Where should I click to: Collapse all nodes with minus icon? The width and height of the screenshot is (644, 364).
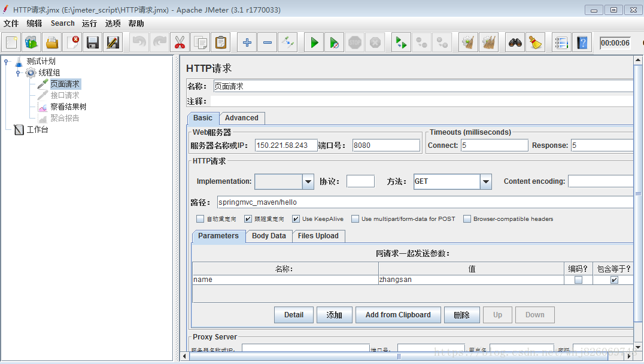tap(268, 43)
